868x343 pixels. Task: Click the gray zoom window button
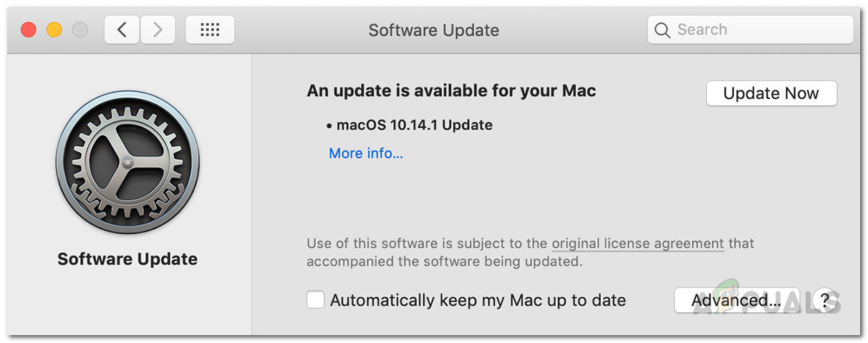[x=80, y=30]
